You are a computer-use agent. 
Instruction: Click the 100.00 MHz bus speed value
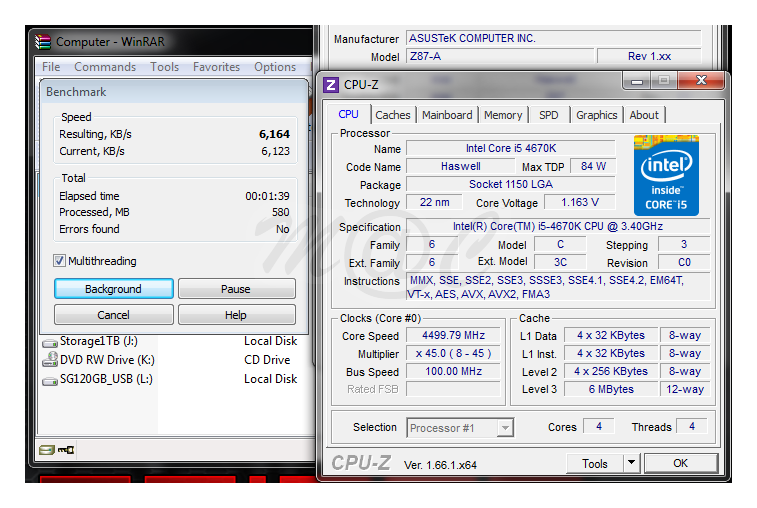pyautogui.click(x=453, y=371)
